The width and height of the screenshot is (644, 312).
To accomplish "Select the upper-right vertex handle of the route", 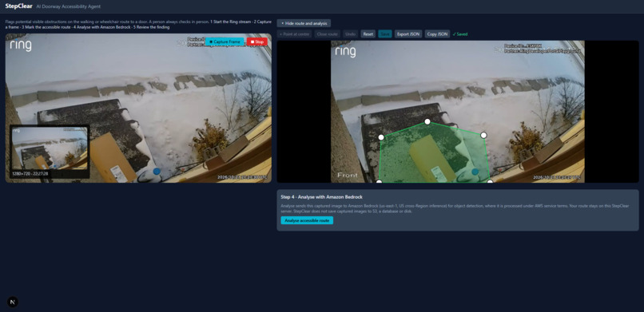I will click(x=483, y=136).
